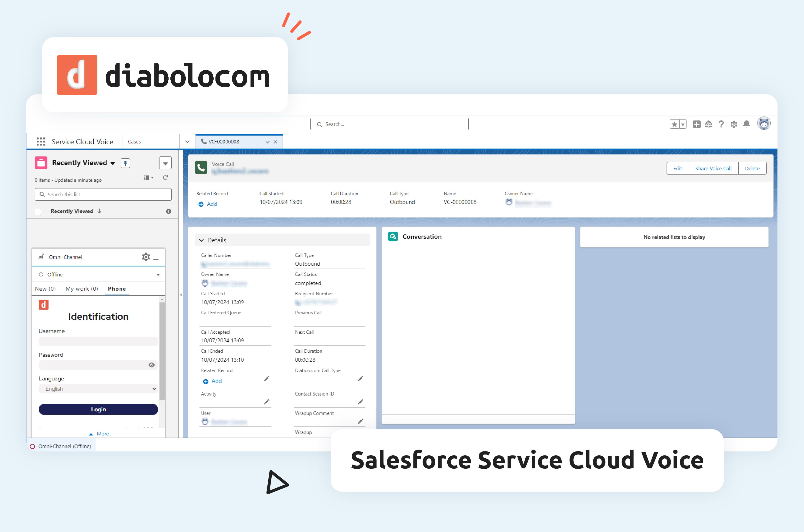Open global actions plus icon
804x532 pixels.
pyautogui.click(x=697, y=124)
